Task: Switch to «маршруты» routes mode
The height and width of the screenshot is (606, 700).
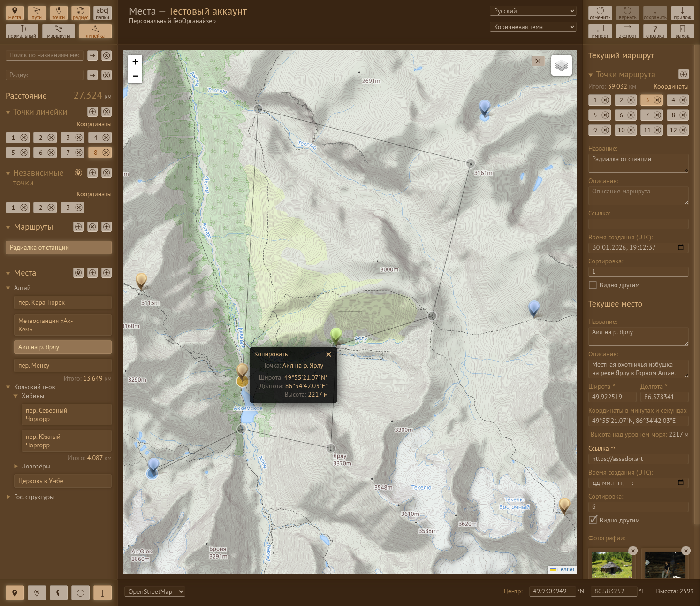Action: (x=59, y=31)
